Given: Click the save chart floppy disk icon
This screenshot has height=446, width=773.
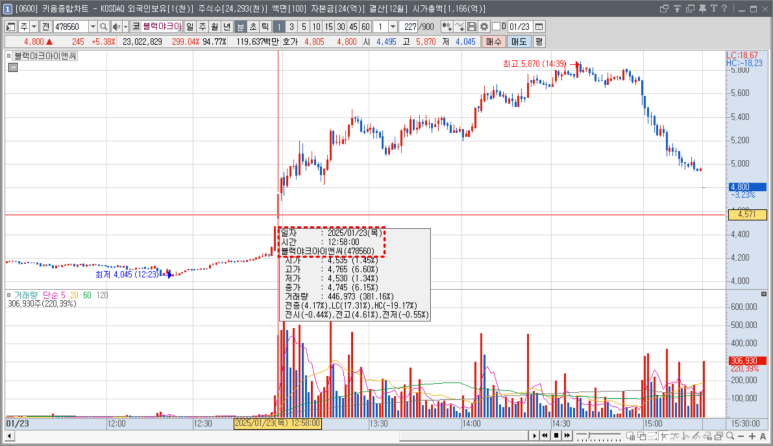Looking at the screenshot, I should pyautogui.click(x=471, y=27).
